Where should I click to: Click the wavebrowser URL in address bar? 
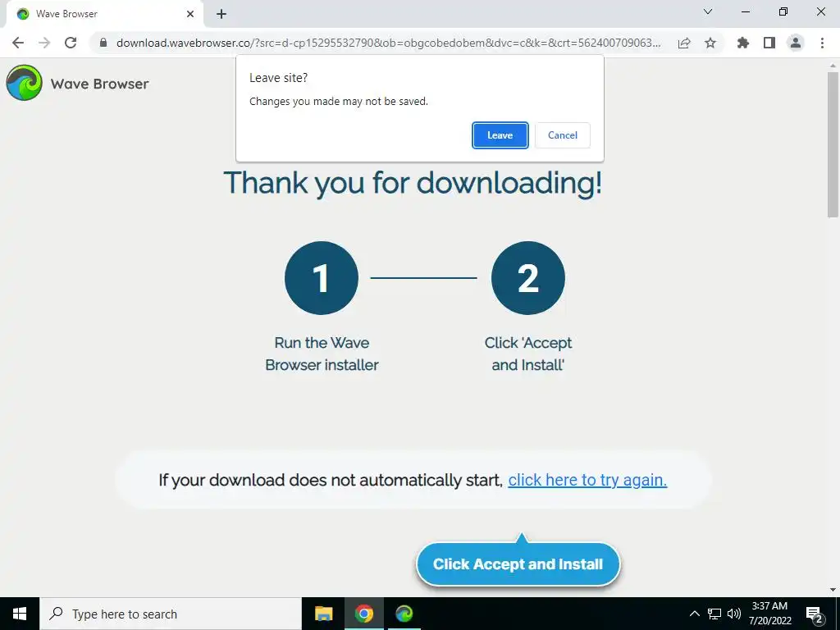pyautogui.click(x=388, y=43)
